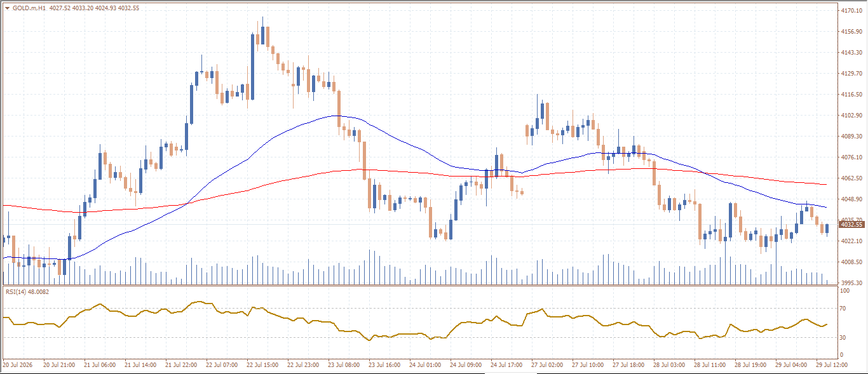
Task: Click the highlighted current price tag on price axis
Action: 851,225
